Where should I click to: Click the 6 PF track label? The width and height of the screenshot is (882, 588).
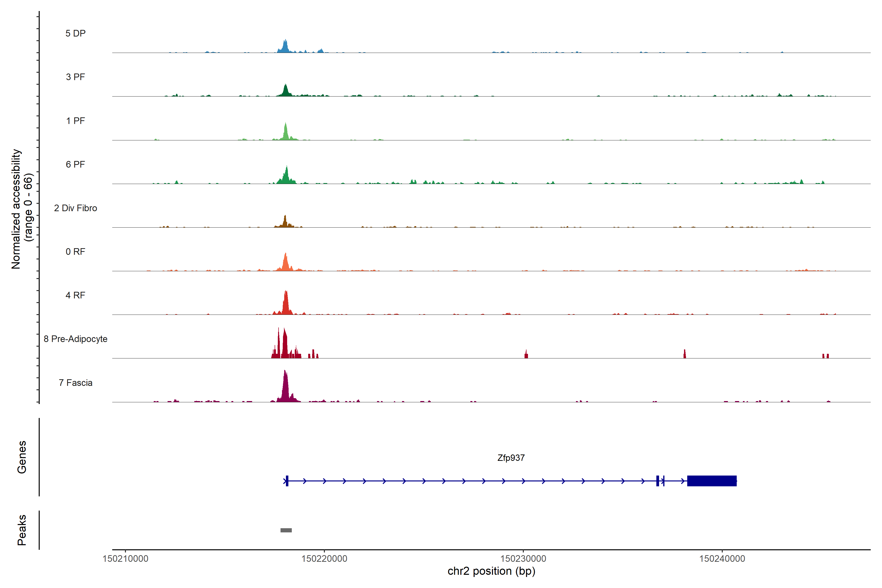click(75, 164)
